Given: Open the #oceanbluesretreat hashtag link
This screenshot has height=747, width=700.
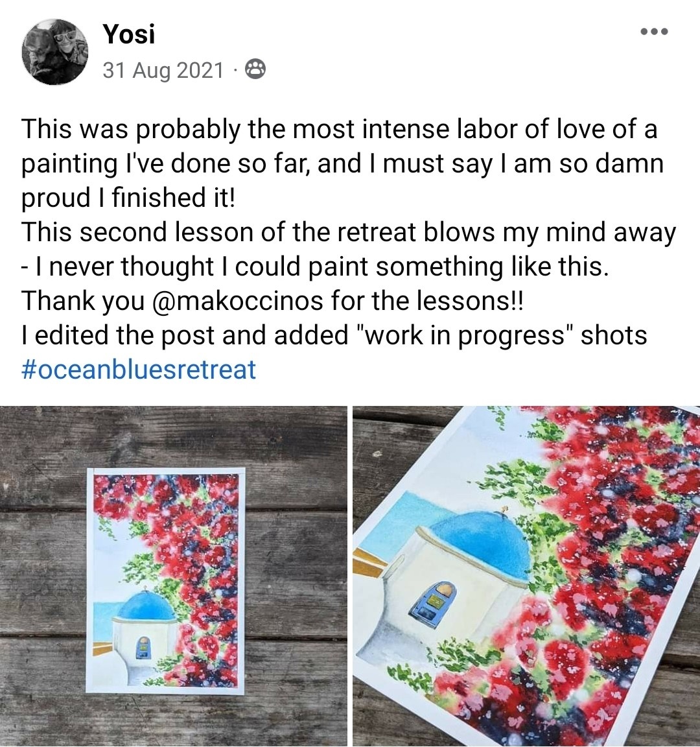Looking at the screenshot, I should [139, 370].
